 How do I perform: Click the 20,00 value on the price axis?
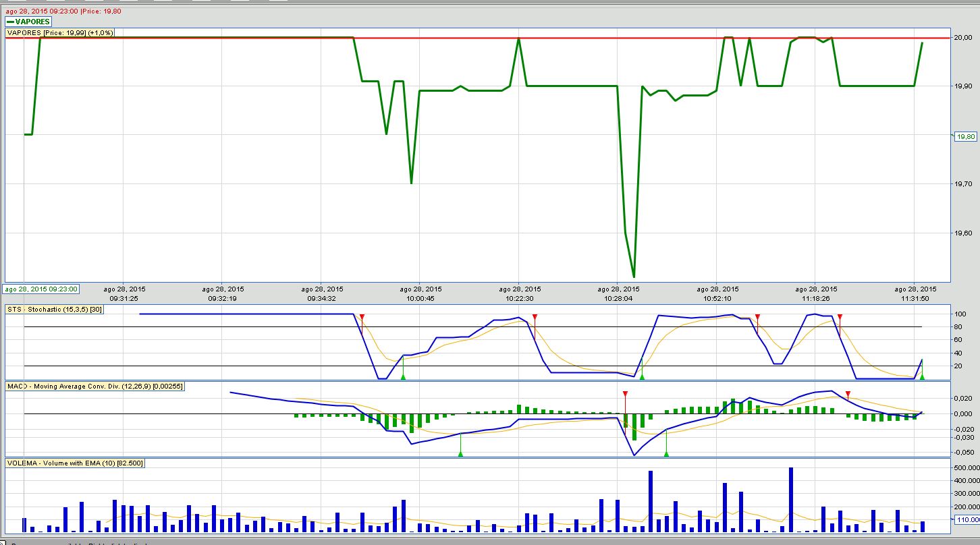964,38
